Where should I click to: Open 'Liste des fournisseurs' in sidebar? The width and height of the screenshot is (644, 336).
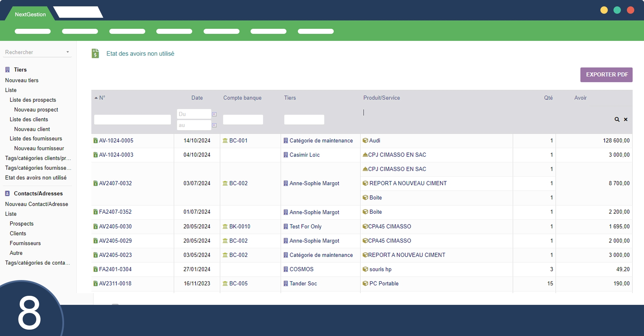[x=36, y=139]
